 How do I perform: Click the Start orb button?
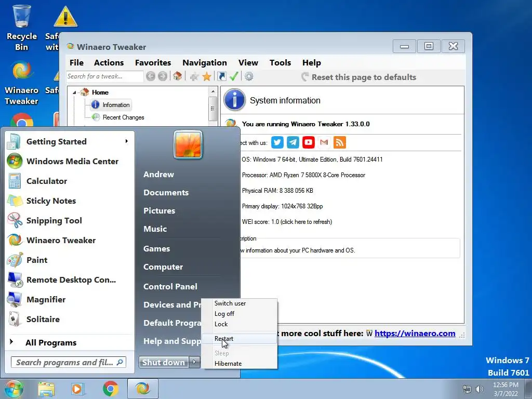[14, 389]
